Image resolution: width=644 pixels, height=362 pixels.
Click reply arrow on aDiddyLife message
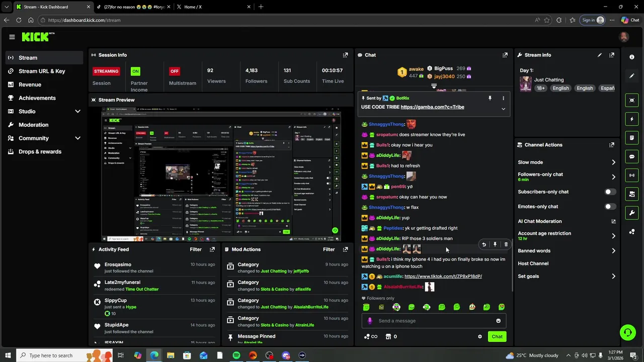484,244
